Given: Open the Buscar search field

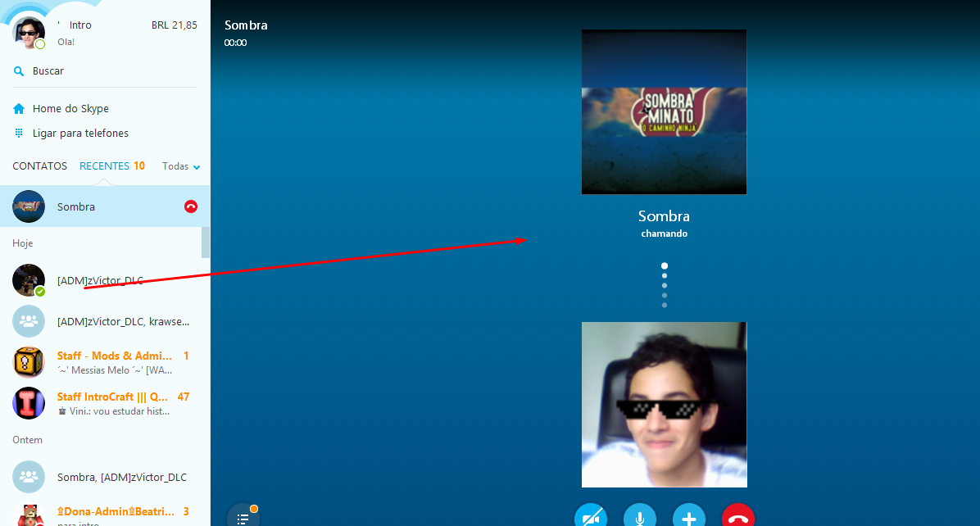Looking at the screenshot, I should pos(105,71).
